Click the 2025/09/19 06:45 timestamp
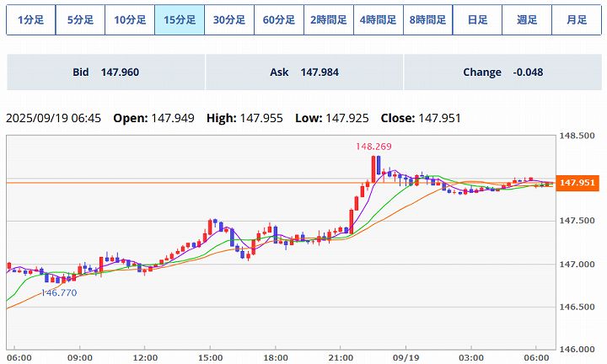 [53, 118]
